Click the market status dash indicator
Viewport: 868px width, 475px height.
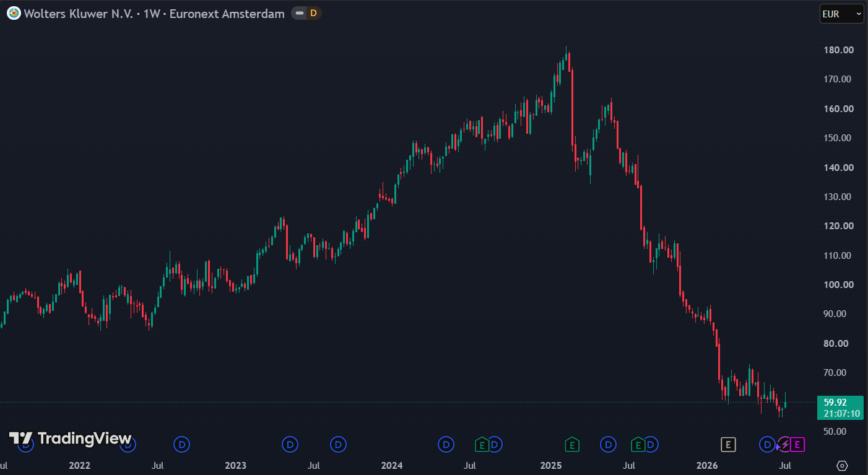(300, 13)
